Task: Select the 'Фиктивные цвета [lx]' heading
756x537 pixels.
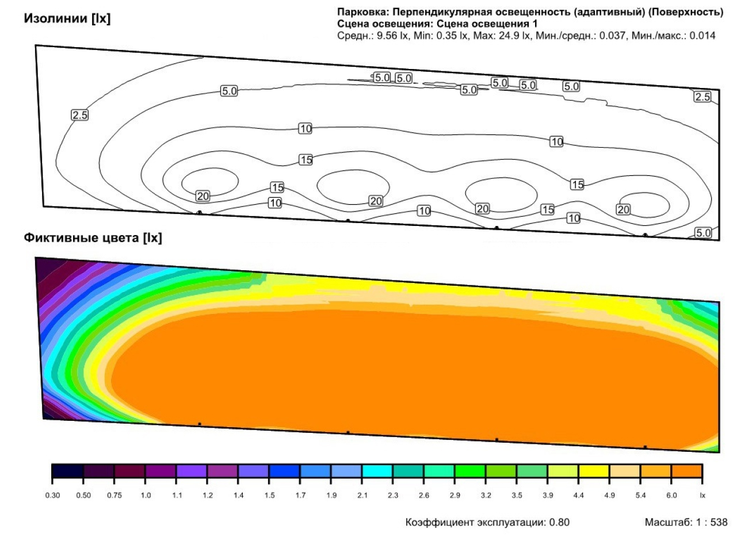Action: [93, 237]
